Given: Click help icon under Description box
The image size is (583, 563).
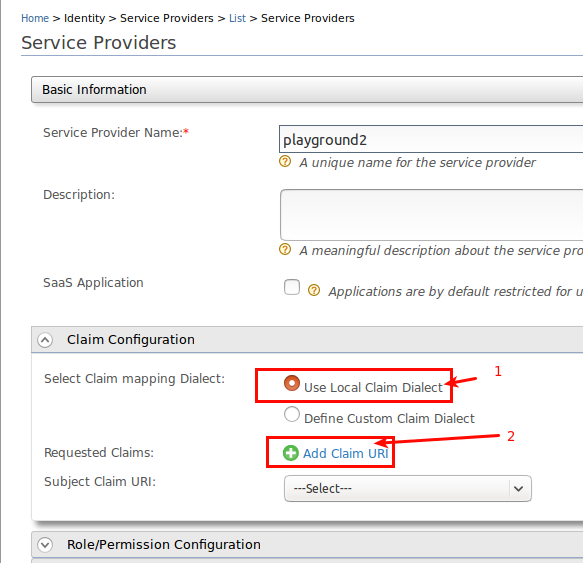Looking at the screenshot, I should [x=285, y=249].
